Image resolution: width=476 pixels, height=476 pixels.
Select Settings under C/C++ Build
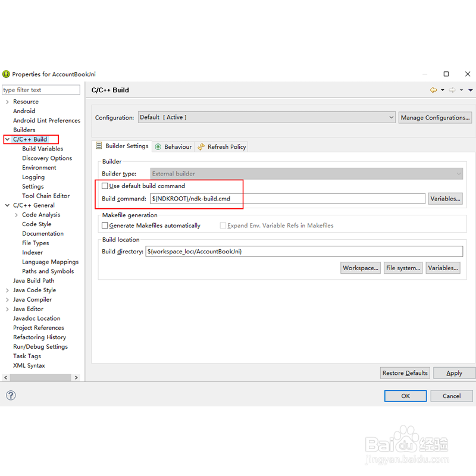point(33,186)
